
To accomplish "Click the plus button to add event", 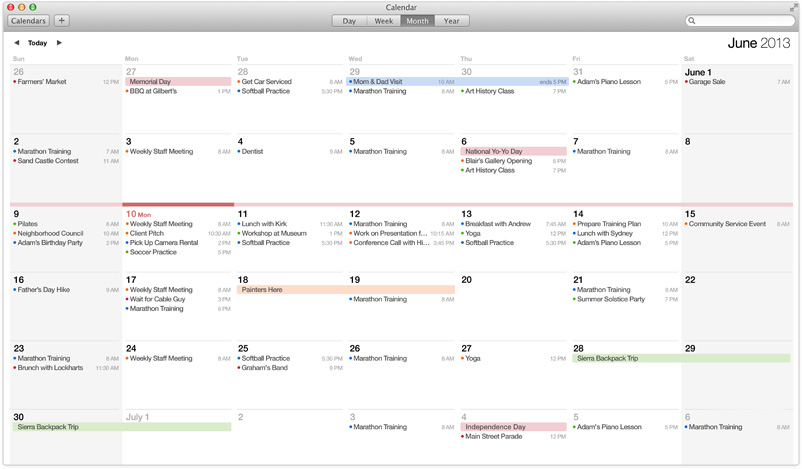I will point(62,21).
